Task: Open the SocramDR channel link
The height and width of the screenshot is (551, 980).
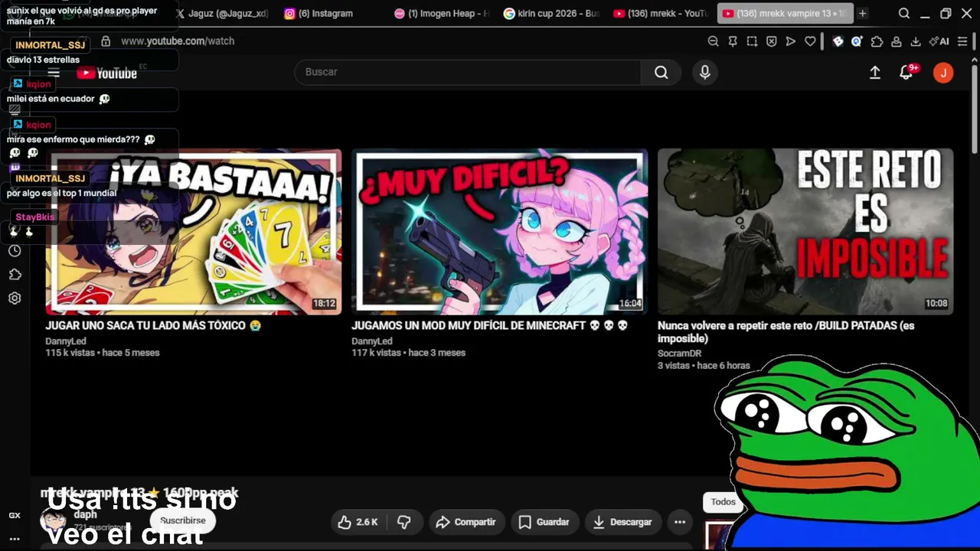Action: [680, 354]
